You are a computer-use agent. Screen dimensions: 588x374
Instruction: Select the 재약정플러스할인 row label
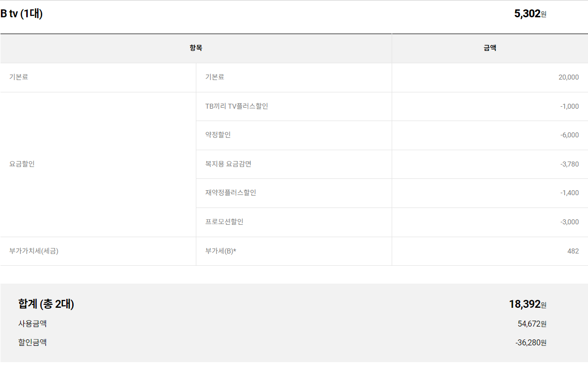pos(230,193)
